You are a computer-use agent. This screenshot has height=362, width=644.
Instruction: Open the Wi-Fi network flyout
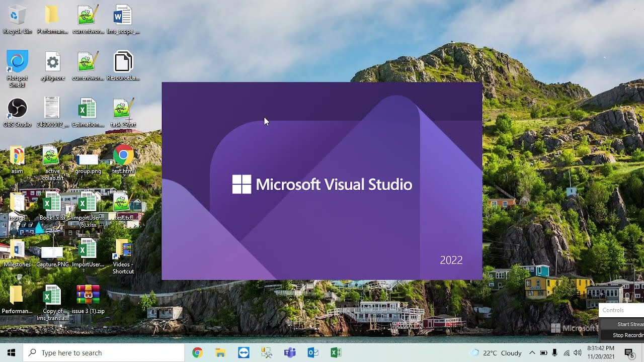(567, 353)
